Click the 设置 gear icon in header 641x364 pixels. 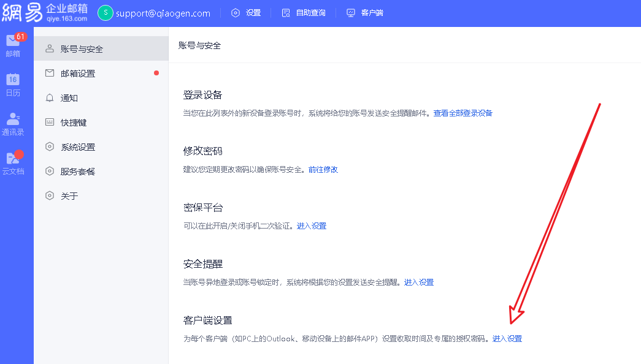[236, 13]
